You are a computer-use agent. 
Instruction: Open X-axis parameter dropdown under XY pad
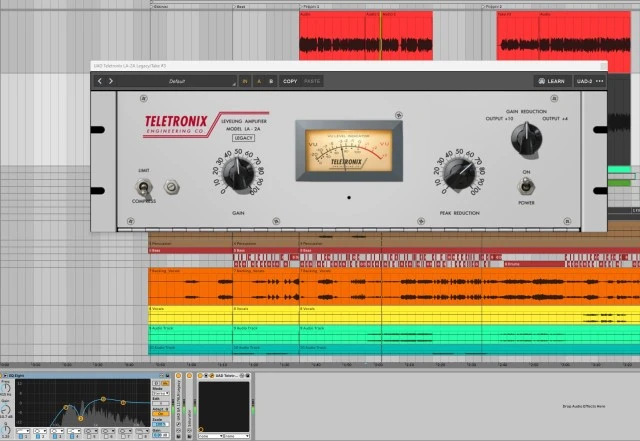point(211,436)
